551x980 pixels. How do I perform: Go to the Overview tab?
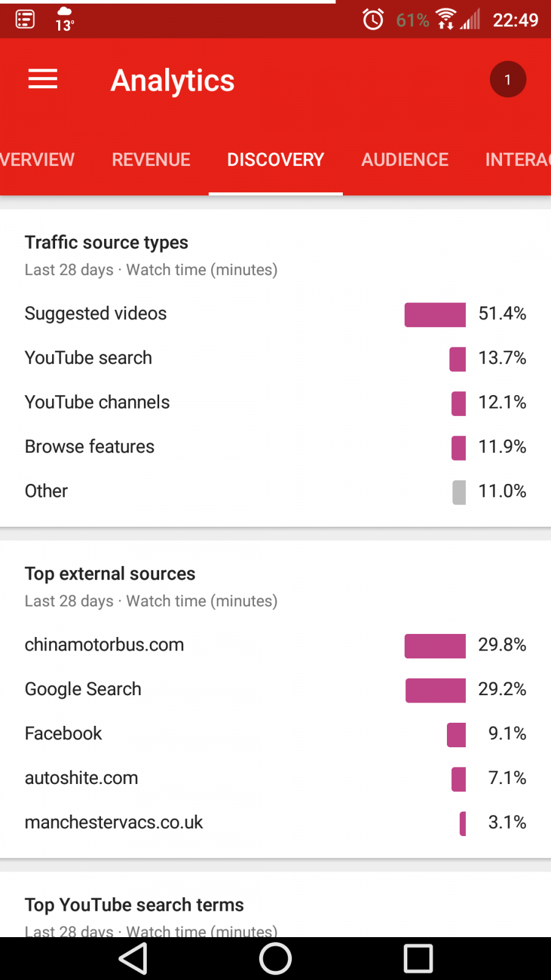pos(37,159)
